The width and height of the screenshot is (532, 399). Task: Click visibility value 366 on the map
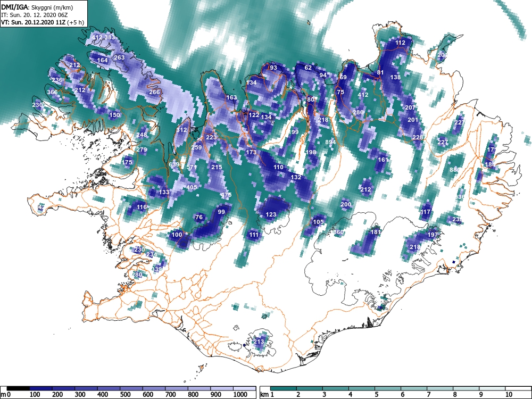click(x=52, y=92)
